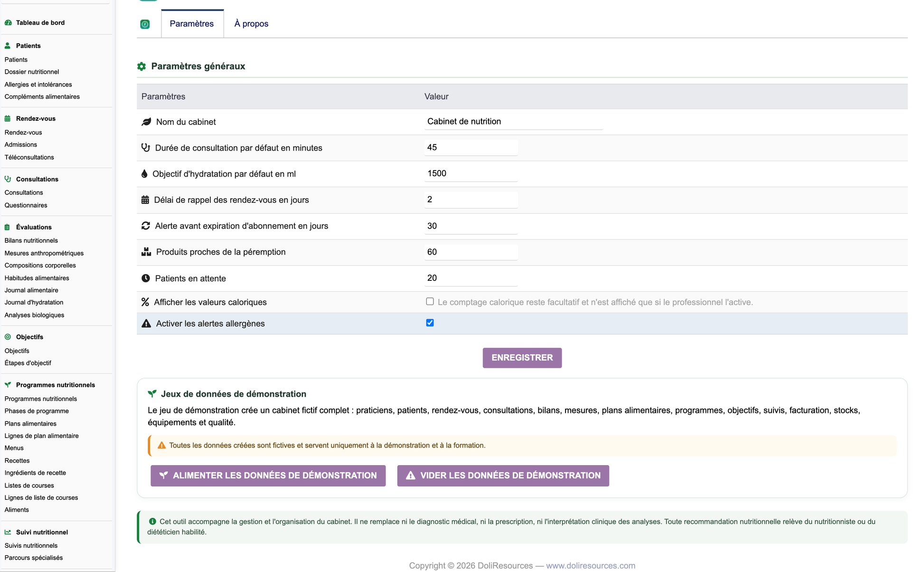Click the orange warning icon in fictitious data notice

161,446
